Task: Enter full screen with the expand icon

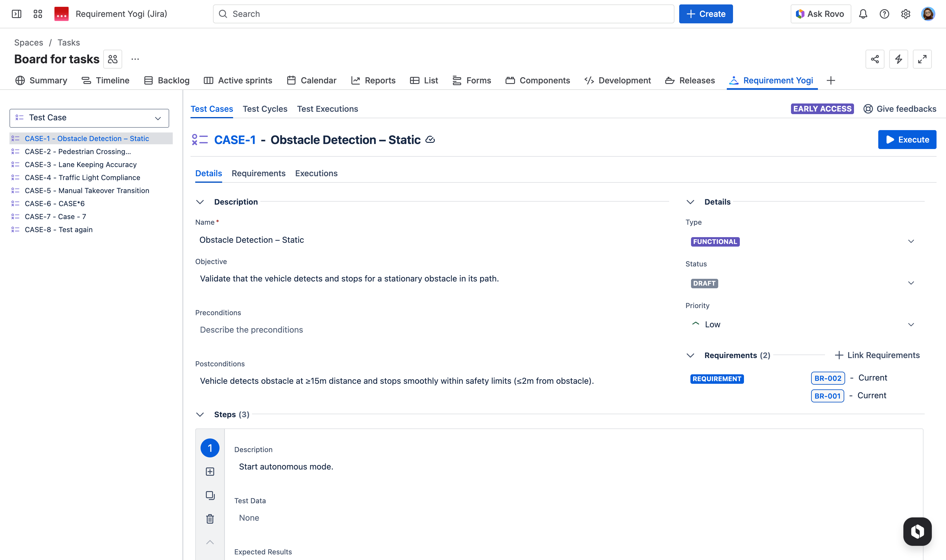Action: tap(922, 59)
